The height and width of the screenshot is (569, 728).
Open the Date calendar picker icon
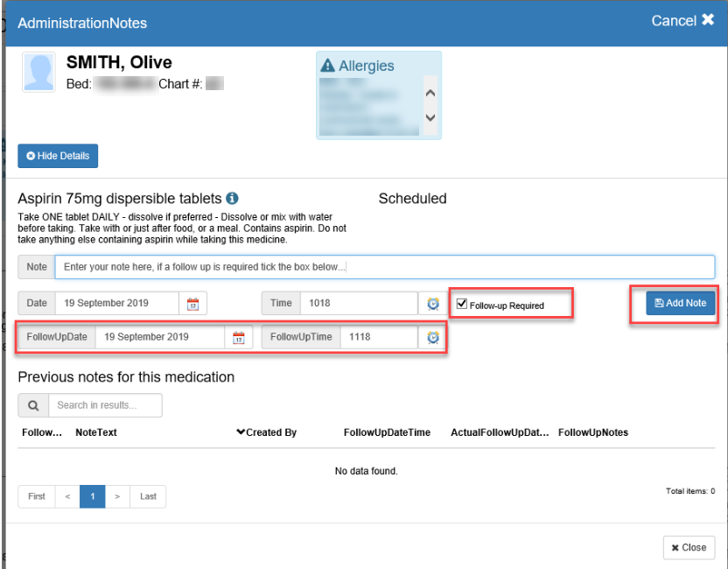[193, 304]
